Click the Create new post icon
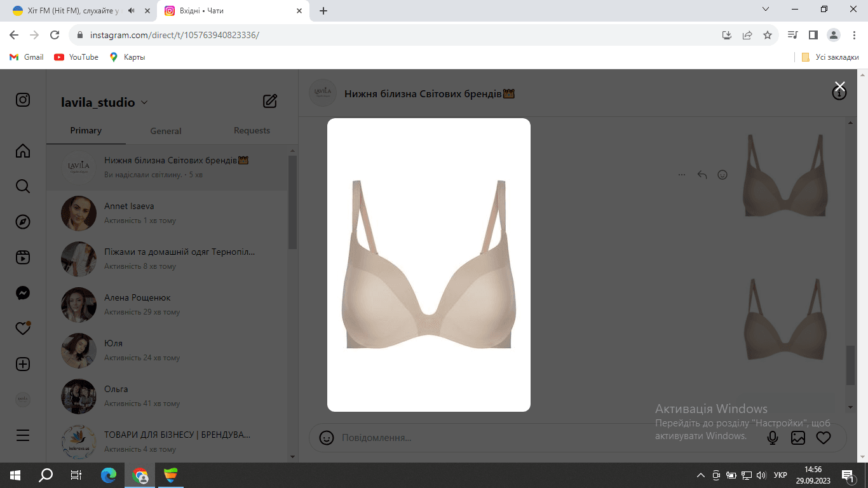The image size is (868, 488). click(23, 364)
